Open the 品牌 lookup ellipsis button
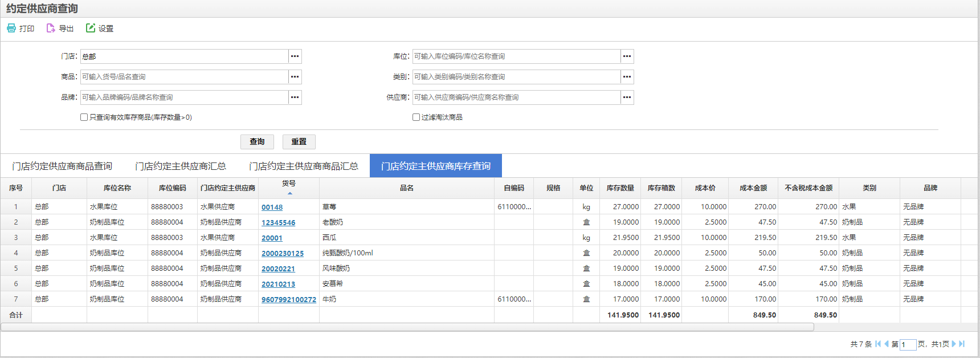The height and width of the screenshot is (358, 980). [x=295, y=97]
